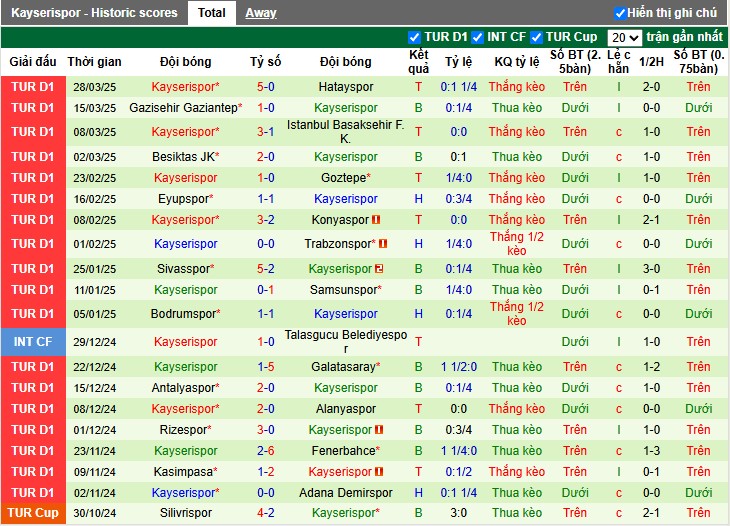Click the Kayserispor - Historic scores title
This screenshot has height=526, width=730.
click(94, 13)
